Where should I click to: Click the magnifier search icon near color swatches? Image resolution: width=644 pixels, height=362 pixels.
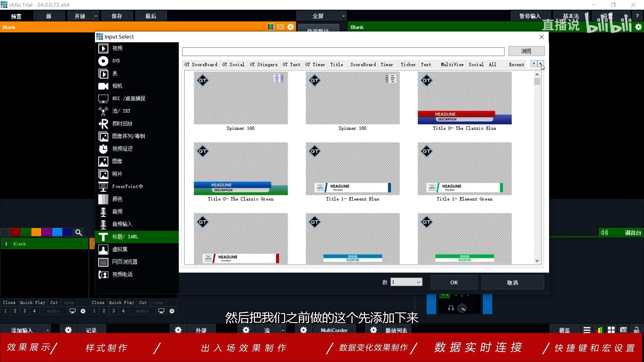tap(78, 232)
